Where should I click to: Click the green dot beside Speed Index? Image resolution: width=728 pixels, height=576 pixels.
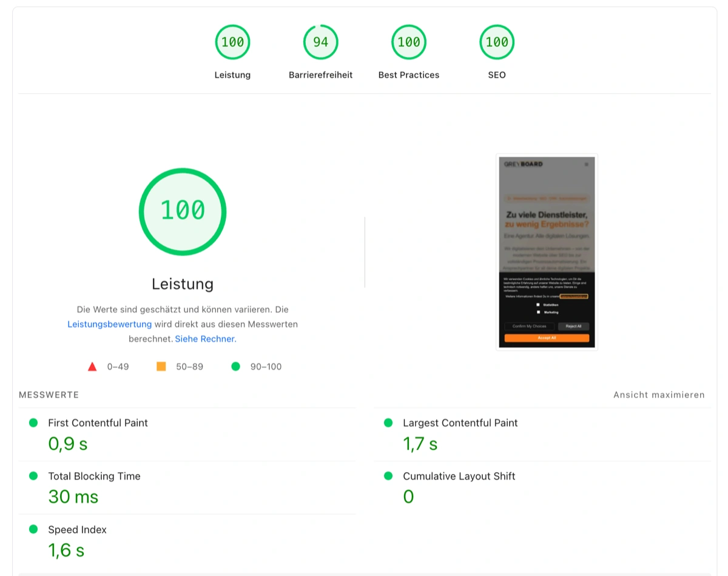[x=33, y=530]
